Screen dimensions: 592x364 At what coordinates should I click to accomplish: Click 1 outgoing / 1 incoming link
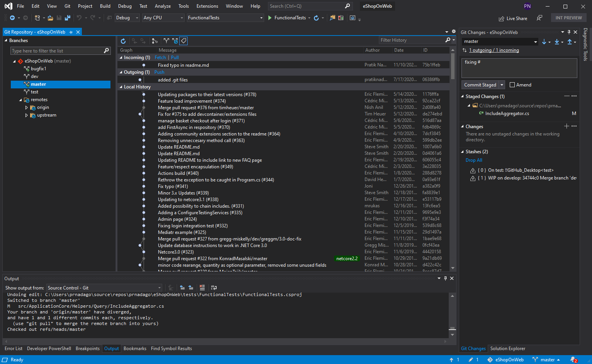click(x=494, y=51)
